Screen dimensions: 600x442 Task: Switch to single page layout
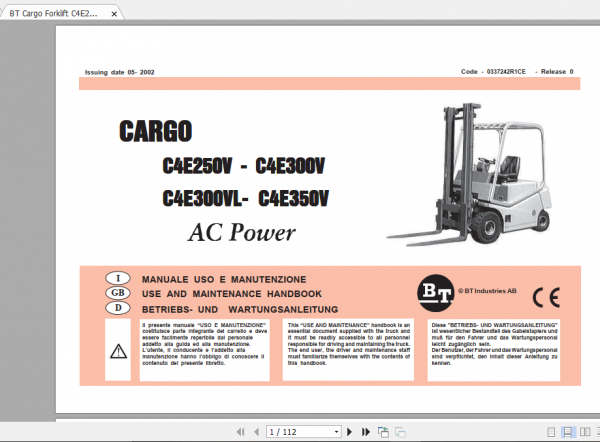[551, 432]
